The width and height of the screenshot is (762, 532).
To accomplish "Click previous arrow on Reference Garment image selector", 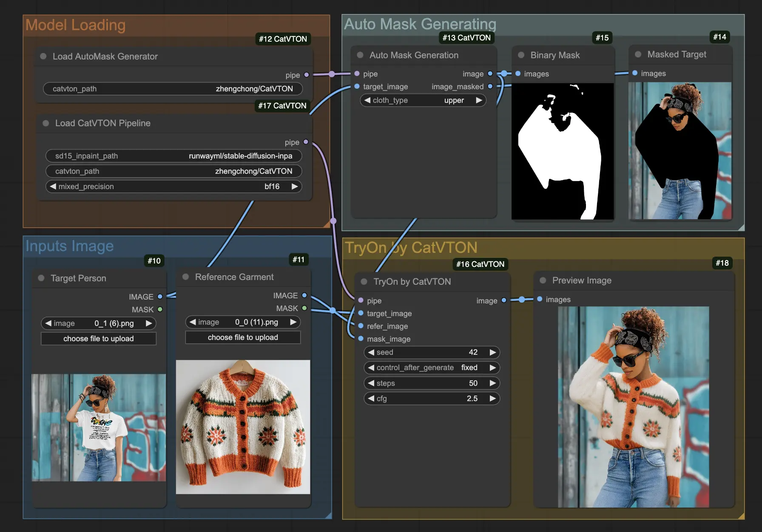I will pyautogui.click(x=193, y=322).
